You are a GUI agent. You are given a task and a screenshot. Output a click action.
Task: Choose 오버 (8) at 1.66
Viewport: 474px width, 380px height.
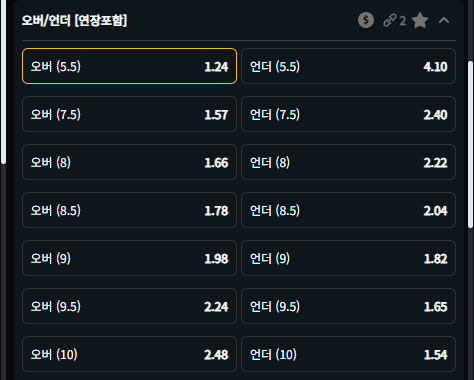point(129,162)
